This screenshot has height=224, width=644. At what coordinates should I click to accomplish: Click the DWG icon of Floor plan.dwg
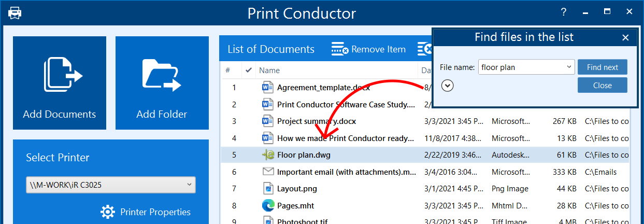coord(267,155)
